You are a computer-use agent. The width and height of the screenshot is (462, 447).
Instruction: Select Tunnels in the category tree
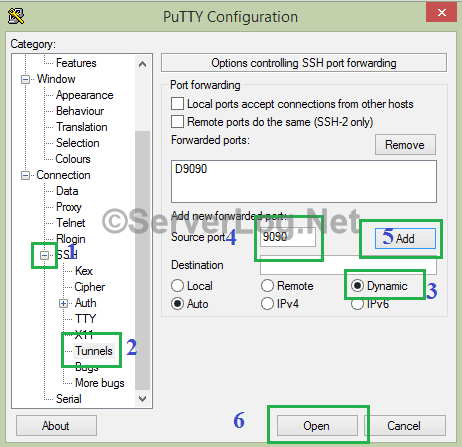(x=94, y=351)
